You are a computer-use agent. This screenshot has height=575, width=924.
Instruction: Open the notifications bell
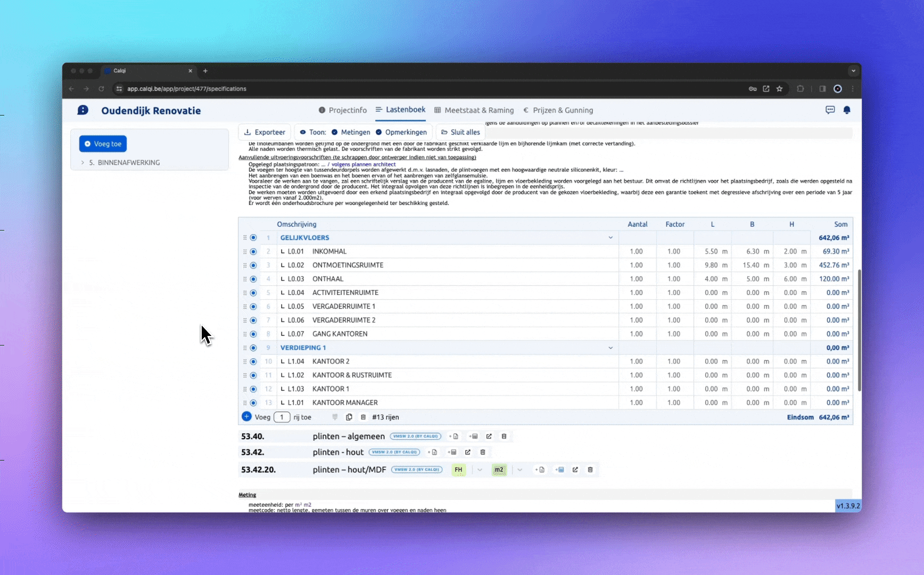(847, 110)
